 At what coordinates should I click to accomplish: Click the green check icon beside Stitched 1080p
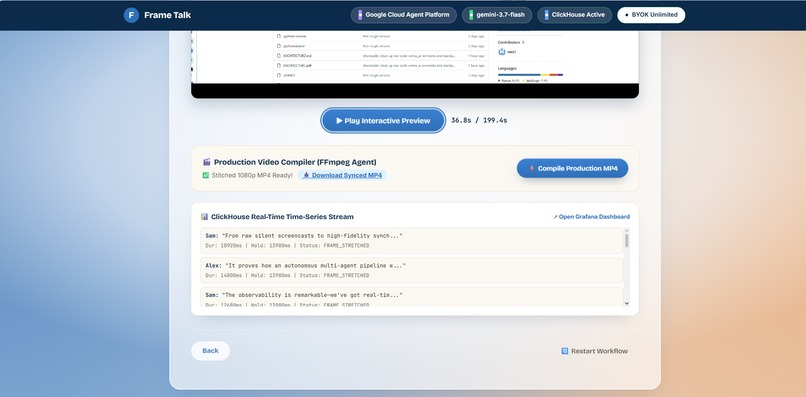click(x=206, y=175)
